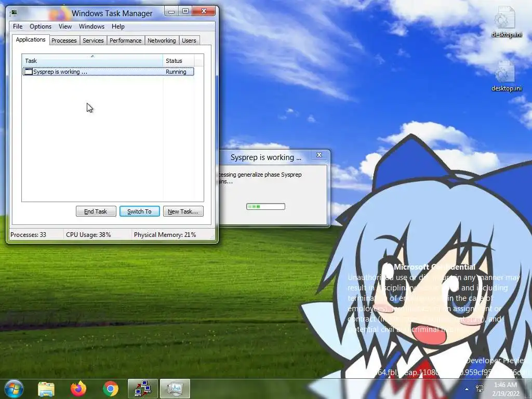Close the Windows Task Manager window

pos(204,11)
